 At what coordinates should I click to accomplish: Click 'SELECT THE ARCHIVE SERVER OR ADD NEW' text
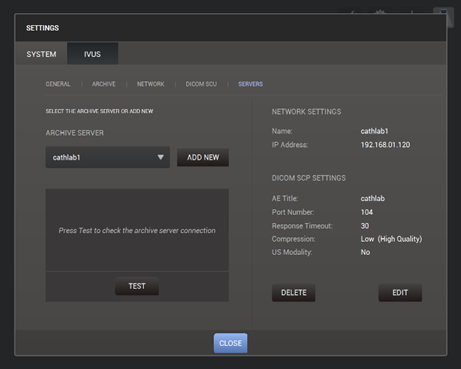coord(99,111)
